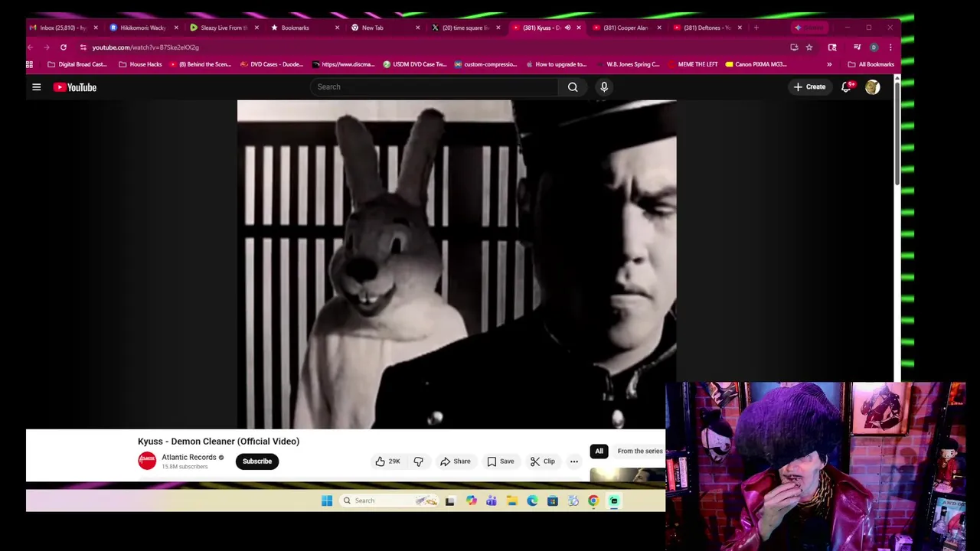
Task: Open the Canon PIXMA MG3 bookmark
Action: click(x=756, y=64)
